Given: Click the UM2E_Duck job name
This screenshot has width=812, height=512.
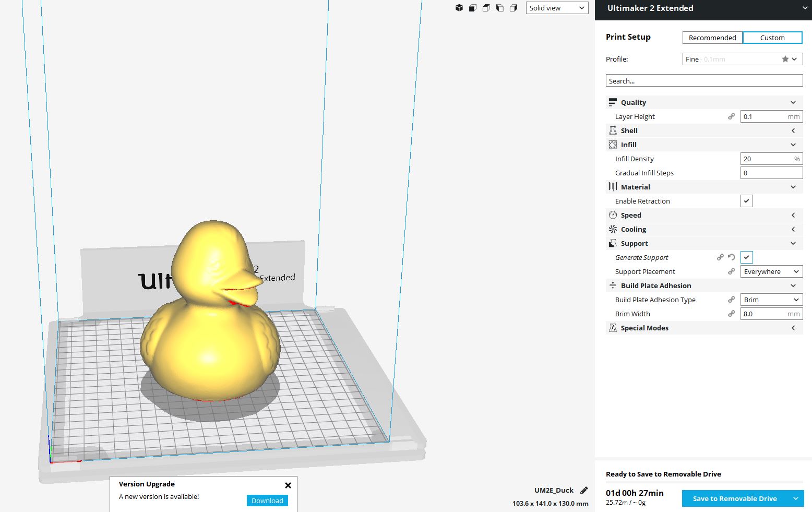Looking at the screenshot, I should click(x=554, y=490).
